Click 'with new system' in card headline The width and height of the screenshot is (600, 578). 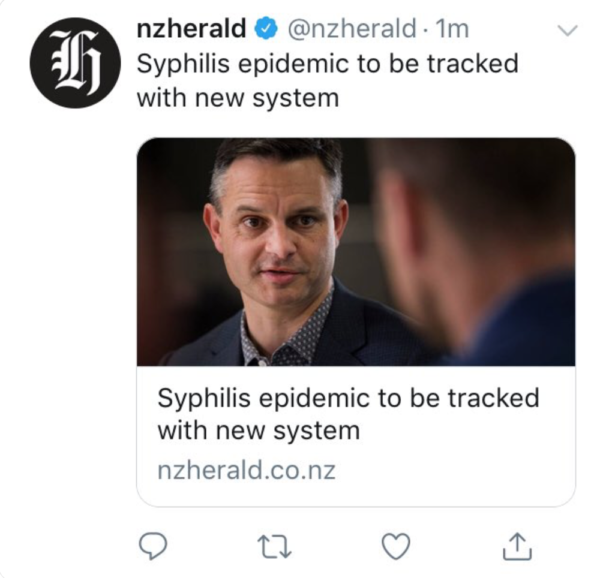tap(257, 432)
